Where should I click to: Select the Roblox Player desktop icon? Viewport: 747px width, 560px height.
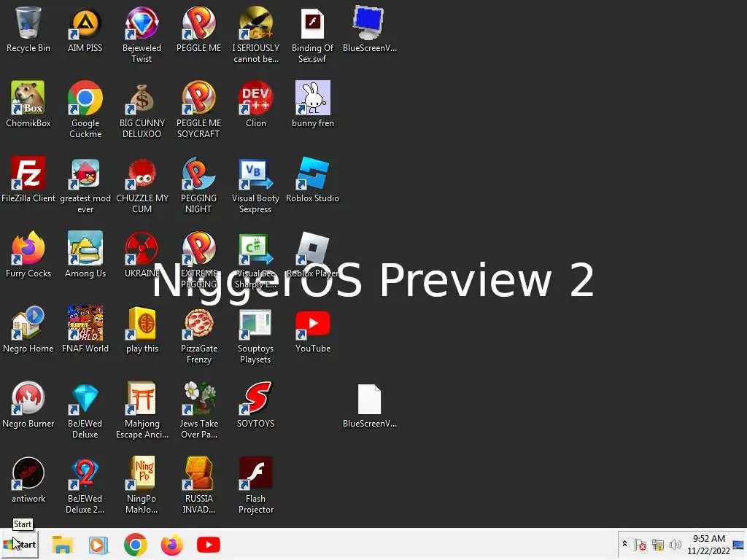tap(312, 254)
